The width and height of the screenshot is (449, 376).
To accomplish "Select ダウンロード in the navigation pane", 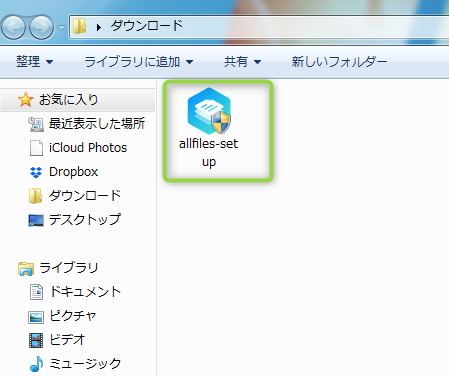I will [x=85, y=196].
